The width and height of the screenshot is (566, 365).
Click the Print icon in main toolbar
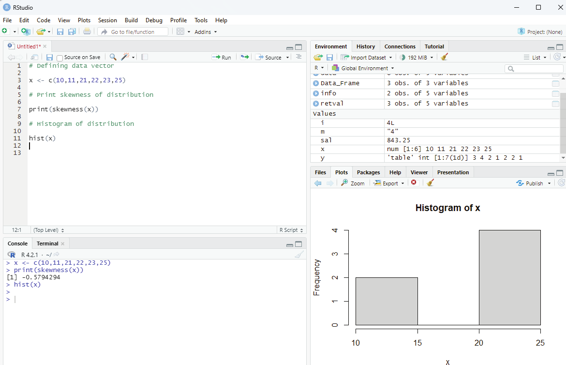coord(87,32)
